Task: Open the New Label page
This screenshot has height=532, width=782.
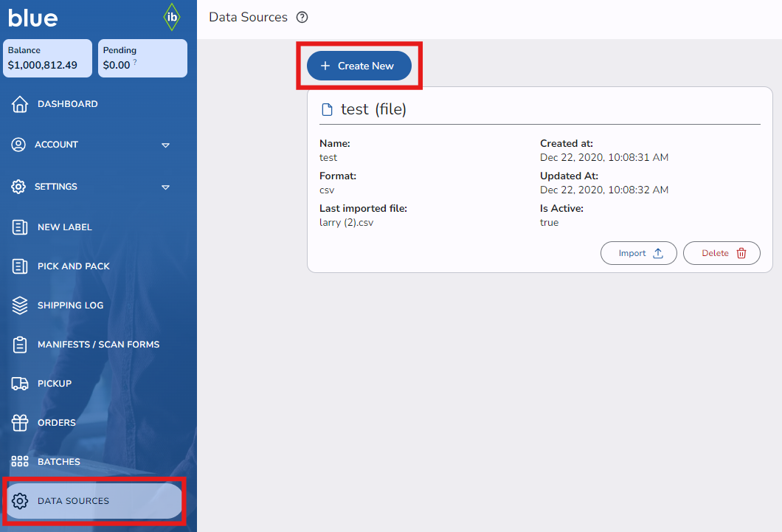Action: (65, 227)
